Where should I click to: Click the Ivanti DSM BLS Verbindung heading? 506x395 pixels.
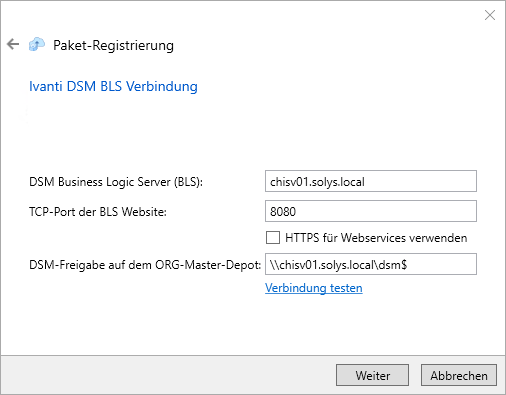pyautogui.click(x=113, y=86)
